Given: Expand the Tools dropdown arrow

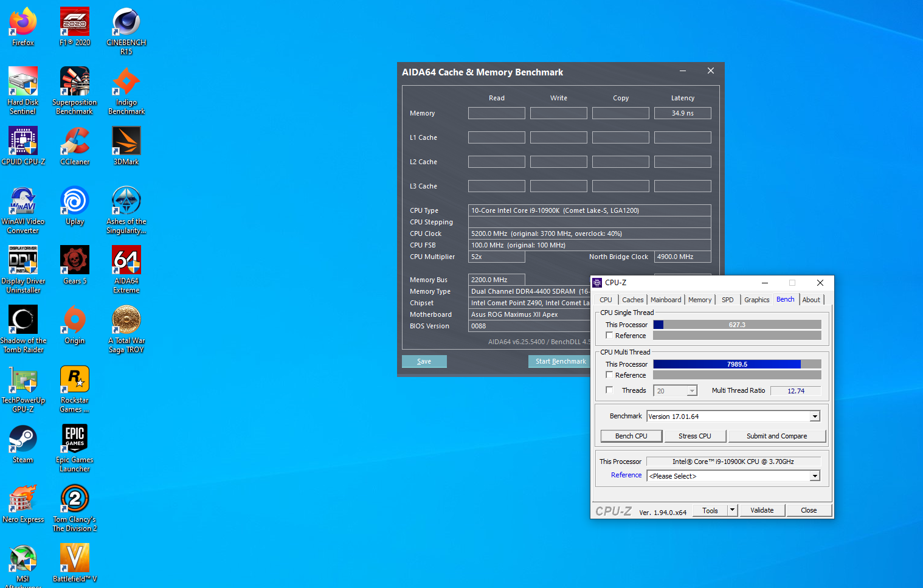Looking at the screenshot, I should click(733, 510).
